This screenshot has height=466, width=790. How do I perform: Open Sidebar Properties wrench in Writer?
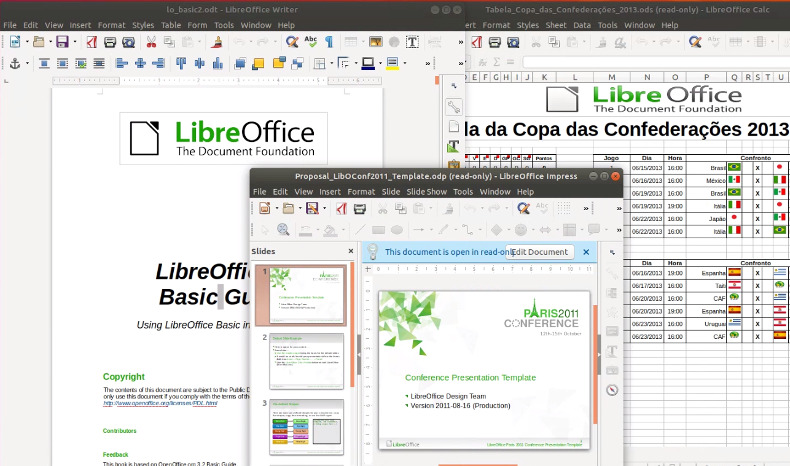pyautogui.click(x=454, y=107)
